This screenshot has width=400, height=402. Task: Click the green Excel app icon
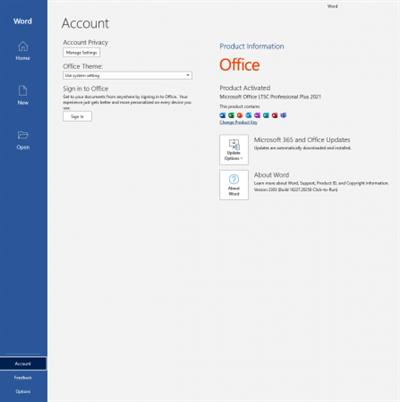pos(231,115)
